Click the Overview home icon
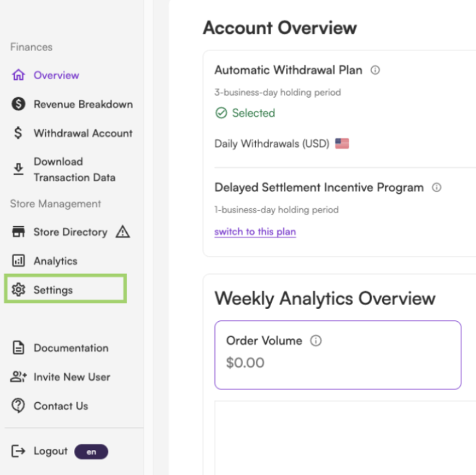 pos(19,75)
